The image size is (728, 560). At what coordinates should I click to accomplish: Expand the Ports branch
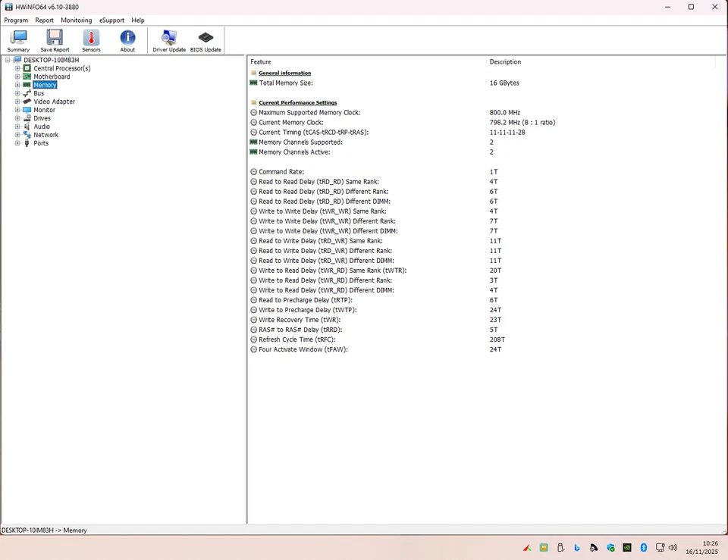[17, 143]
